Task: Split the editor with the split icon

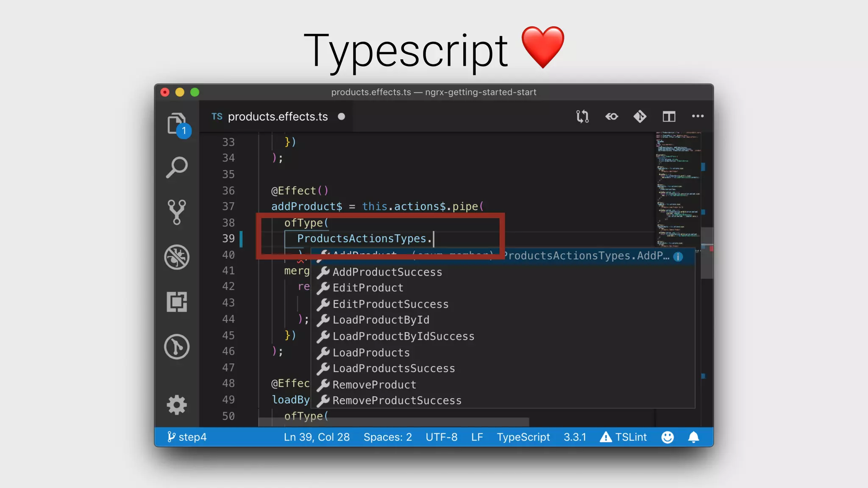Action: coord(669,116)
